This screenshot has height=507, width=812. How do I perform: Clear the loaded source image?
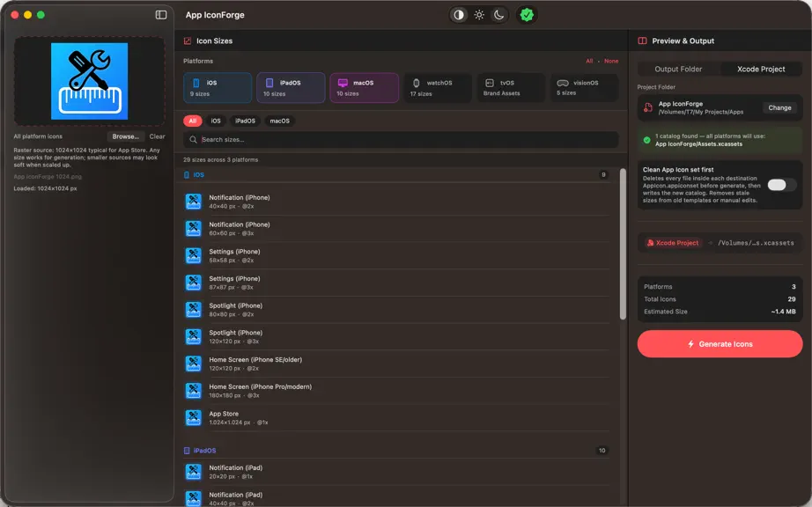pos(157,136)
